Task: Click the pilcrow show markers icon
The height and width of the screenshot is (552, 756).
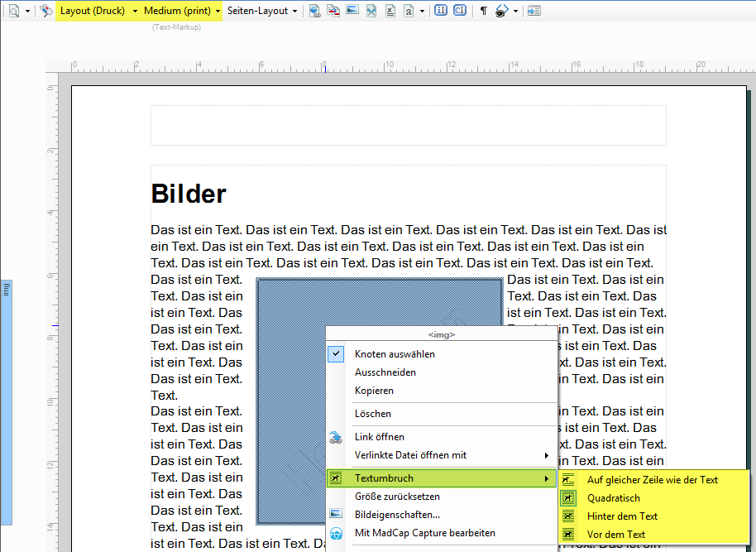Action: tap(484, 11)
